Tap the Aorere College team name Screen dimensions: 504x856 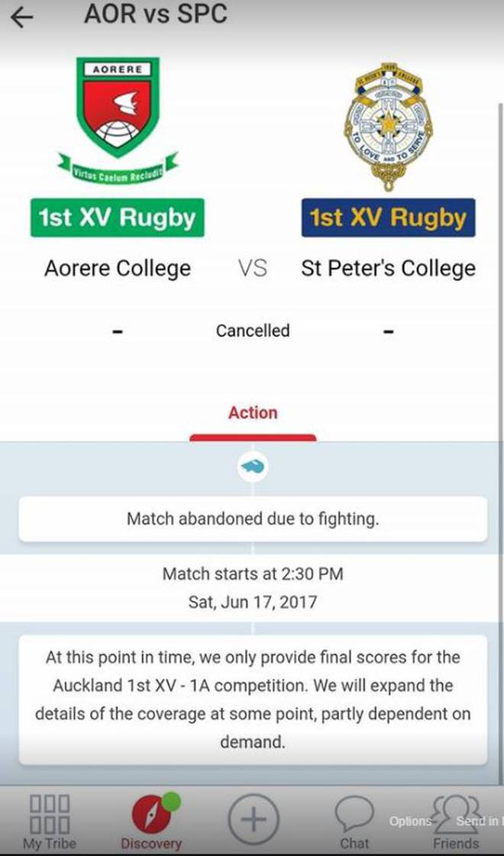118,268
